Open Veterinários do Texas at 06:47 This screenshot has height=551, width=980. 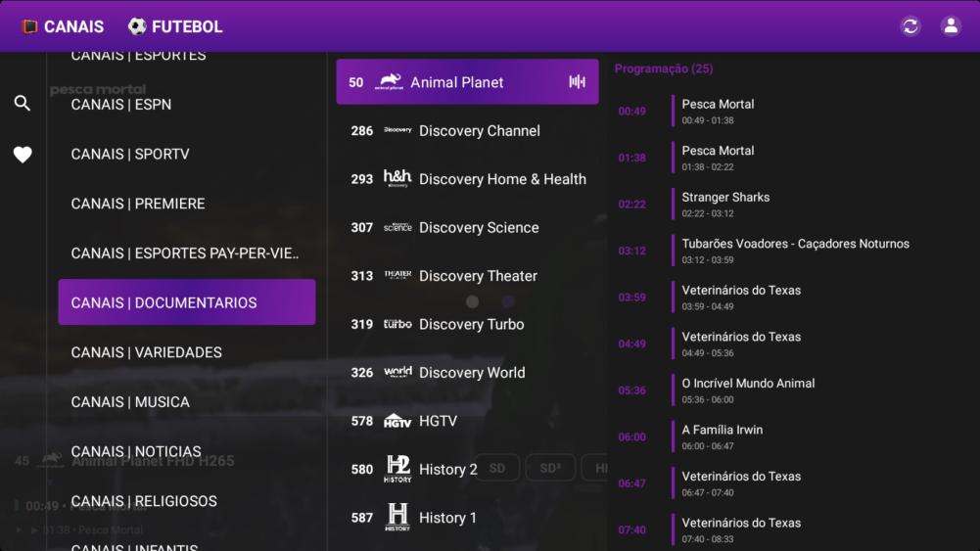pyautogui.click(x=792, y=483)
